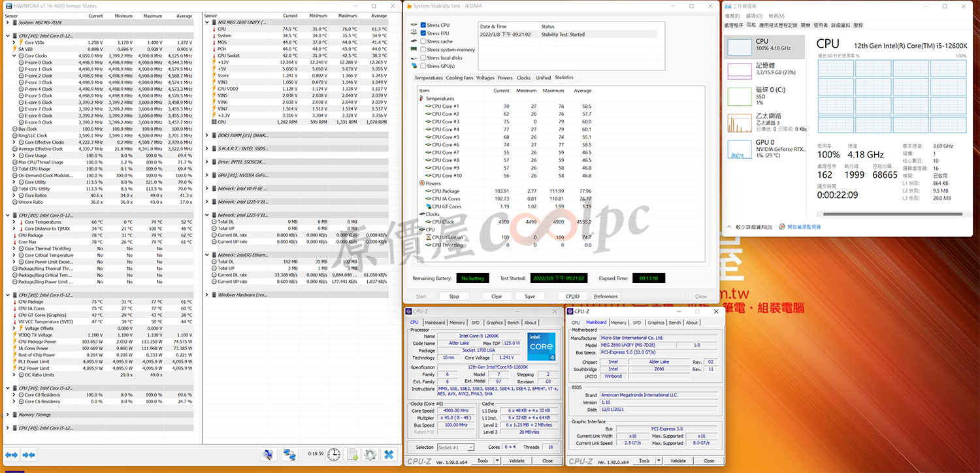Expand System: MSI MS-7D28 sensor group

(7, 22)
